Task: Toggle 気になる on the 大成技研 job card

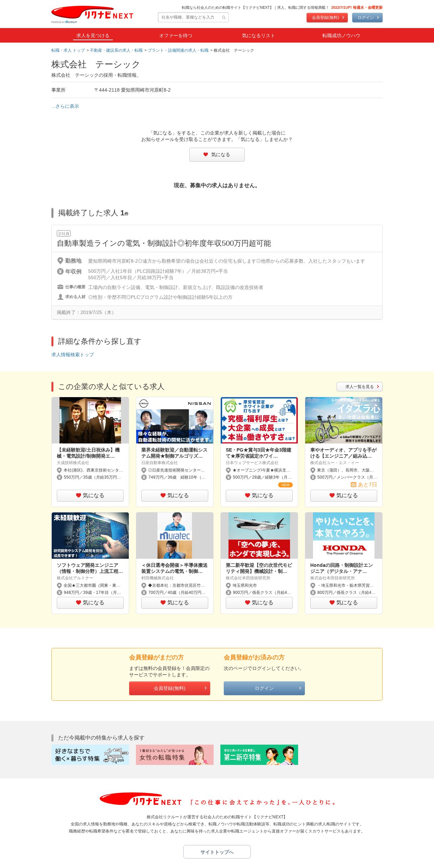Action: (90, 496)
